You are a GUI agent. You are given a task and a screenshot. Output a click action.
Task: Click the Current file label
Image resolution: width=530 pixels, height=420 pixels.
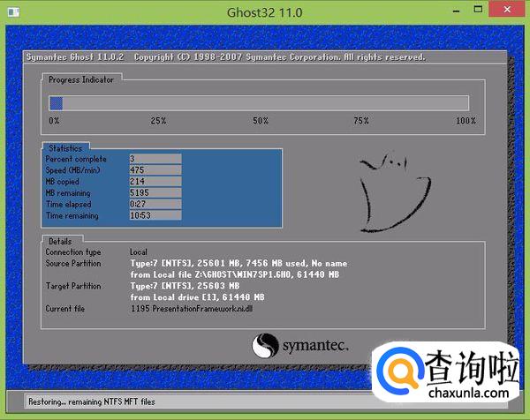64,309
